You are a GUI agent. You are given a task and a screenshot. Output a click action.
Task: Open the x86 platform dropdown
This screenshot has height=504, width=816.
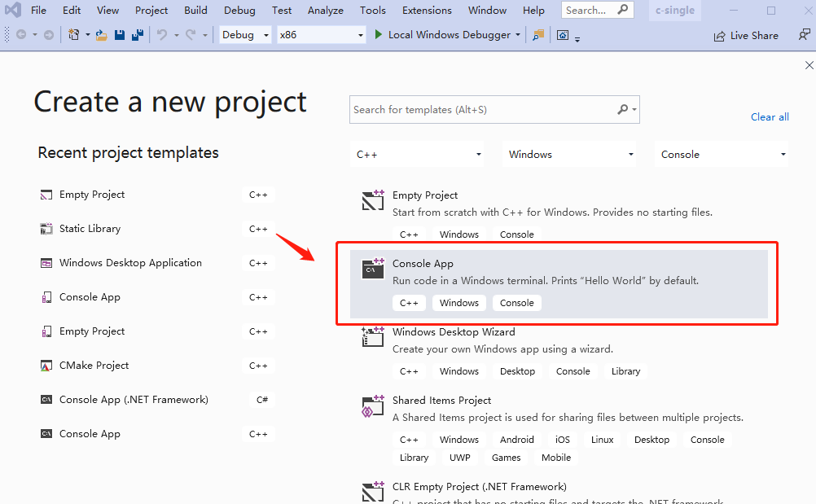tap(320, 35)
